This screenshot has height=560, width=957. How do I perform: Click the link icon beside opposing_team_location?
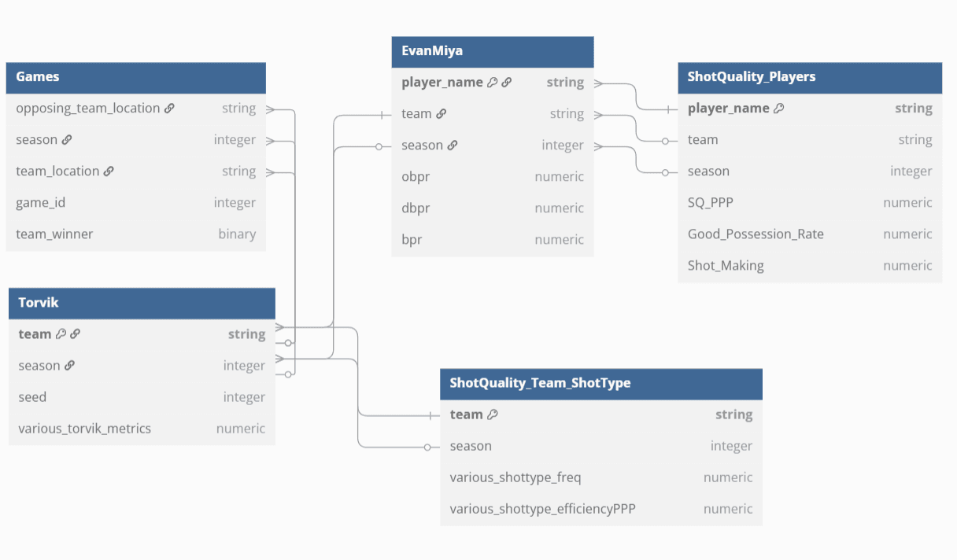[169, 109]
